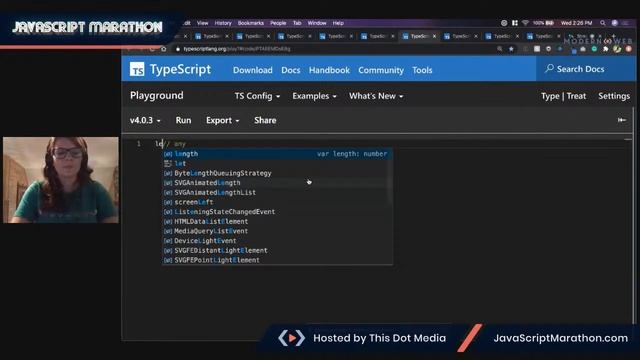Select 'length' autocomplete suggestion
Image resolution: width=640 pixels, height=360 pixels.
[x=278, y=154]
